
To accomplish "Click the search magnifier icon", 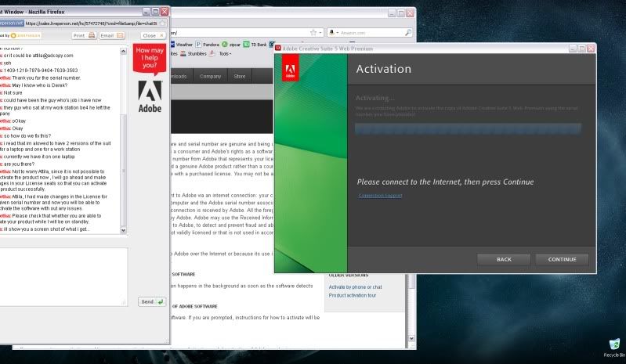I will click(408, 33).
